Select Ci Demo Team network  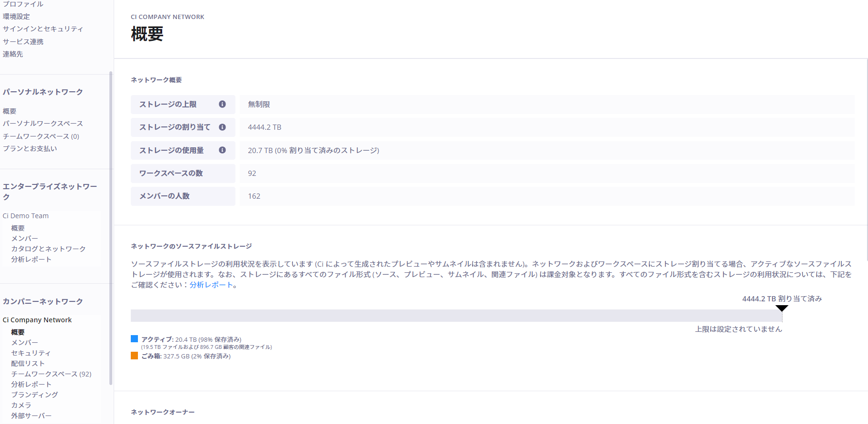(26, 216)
